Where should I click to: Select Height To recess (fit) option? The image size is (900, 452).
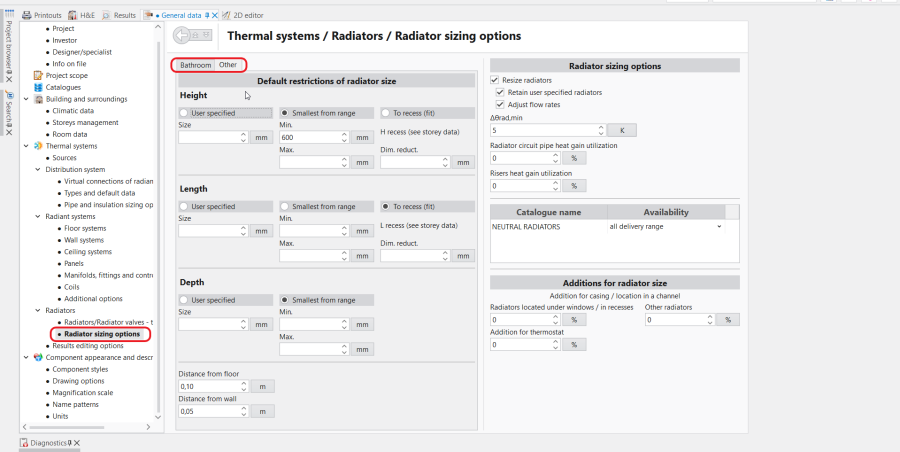(385, 113)
